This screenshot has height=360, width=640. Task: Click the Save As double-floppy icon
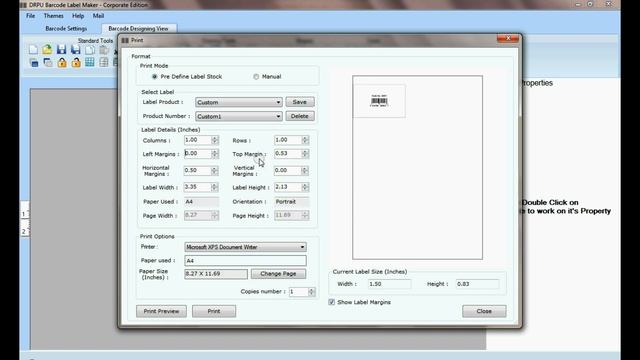(76, 50)
